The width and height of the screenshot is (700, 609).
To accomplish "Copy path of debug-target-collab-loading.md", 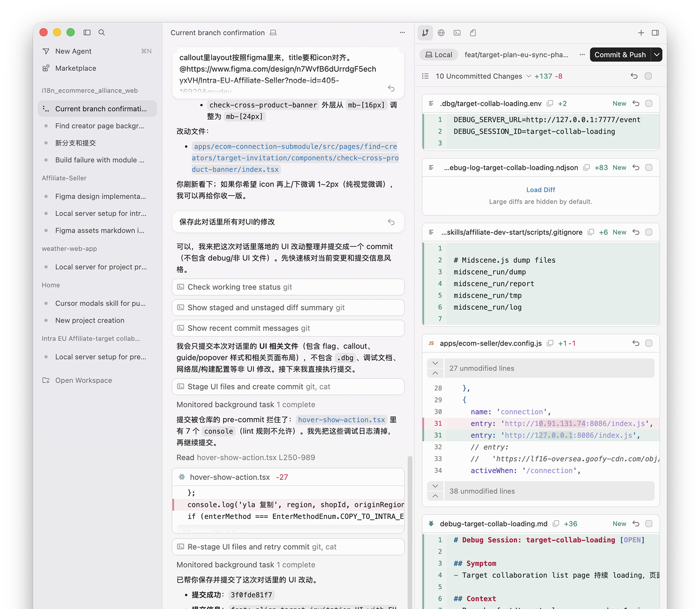I will pos(556,524).
